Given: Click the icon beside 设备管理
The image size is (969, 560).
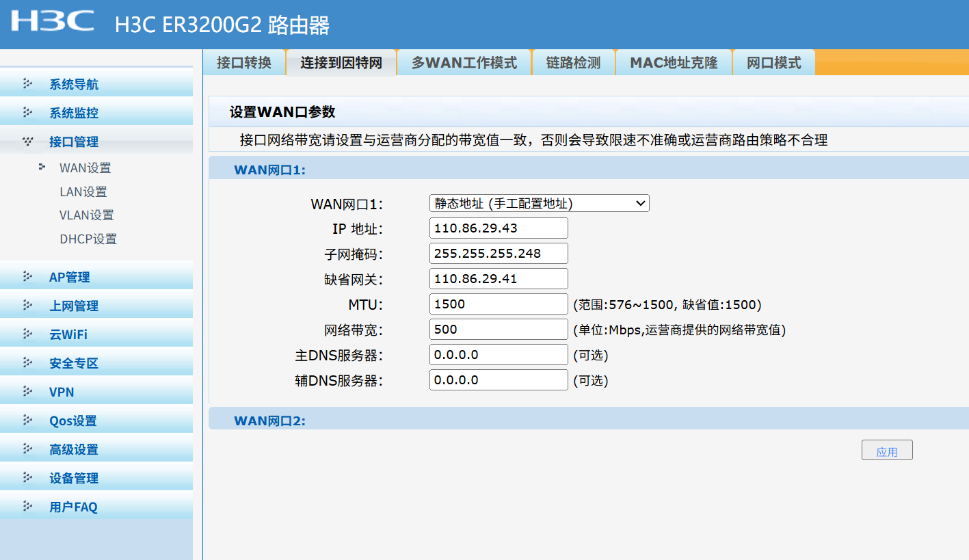Looking at the screenshot, I should (27, 478).
